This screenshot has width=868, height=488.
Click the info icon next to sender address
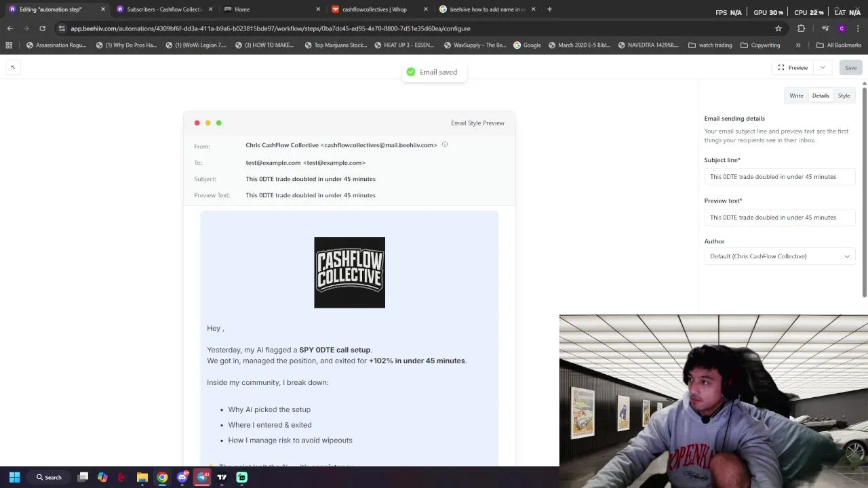445,144
